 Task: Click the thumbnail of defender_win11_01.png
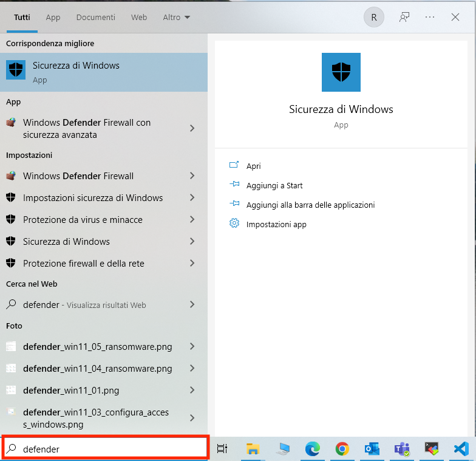11,390
